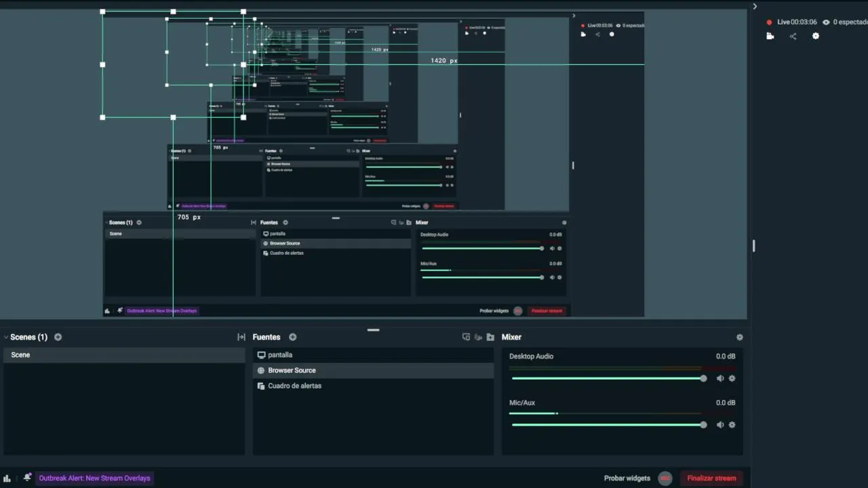Collapse the live chat panel arrow
868x488 pixels.
pyautogui.click(x=755, y=7)
